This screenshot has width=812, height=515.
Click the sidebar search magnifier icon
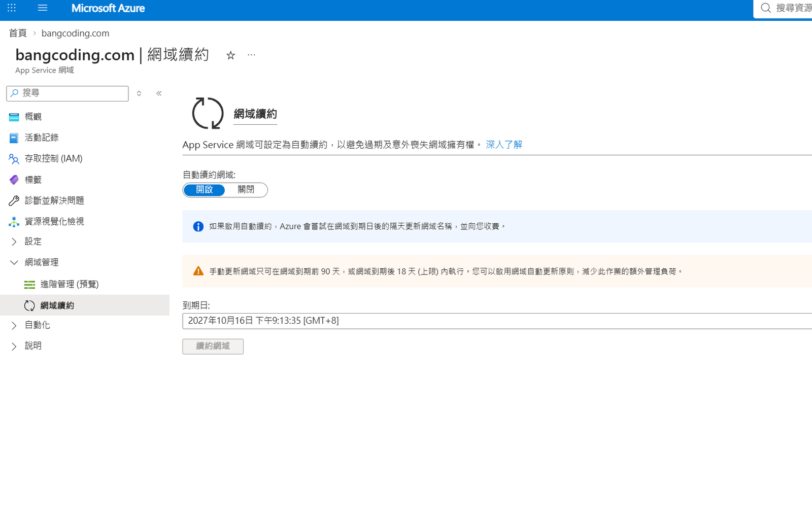(x=14, y=93)
